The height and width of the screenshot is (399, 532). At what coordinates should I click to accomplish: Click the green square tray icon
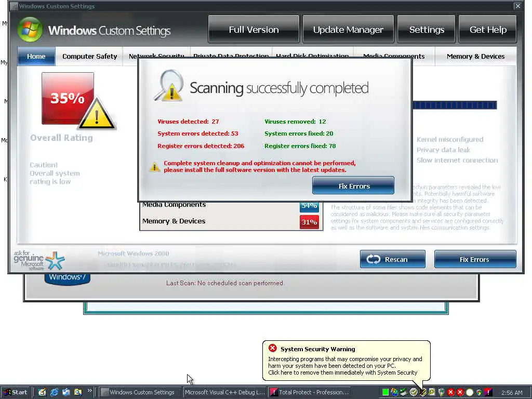click(x=385, y=392)
